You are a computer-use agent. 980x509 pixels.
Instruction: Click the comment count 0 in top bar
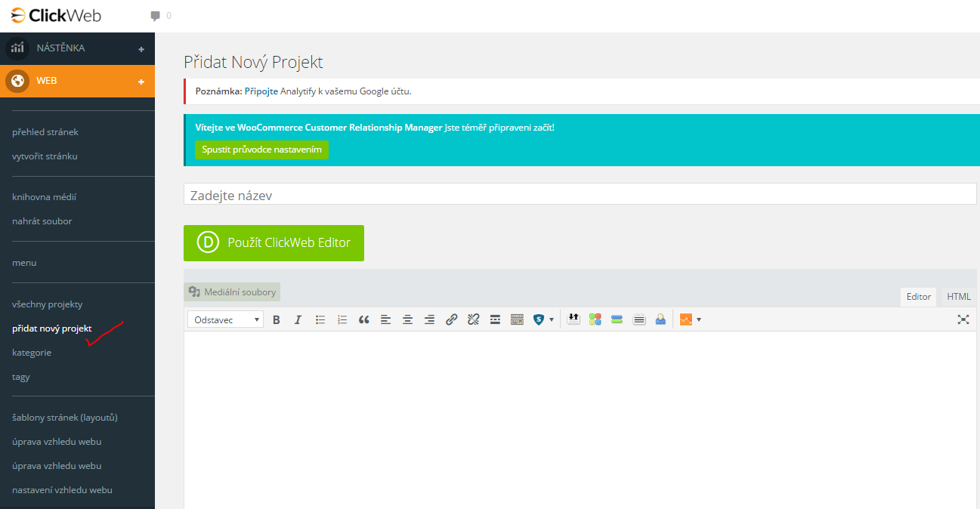click(168, 16)
